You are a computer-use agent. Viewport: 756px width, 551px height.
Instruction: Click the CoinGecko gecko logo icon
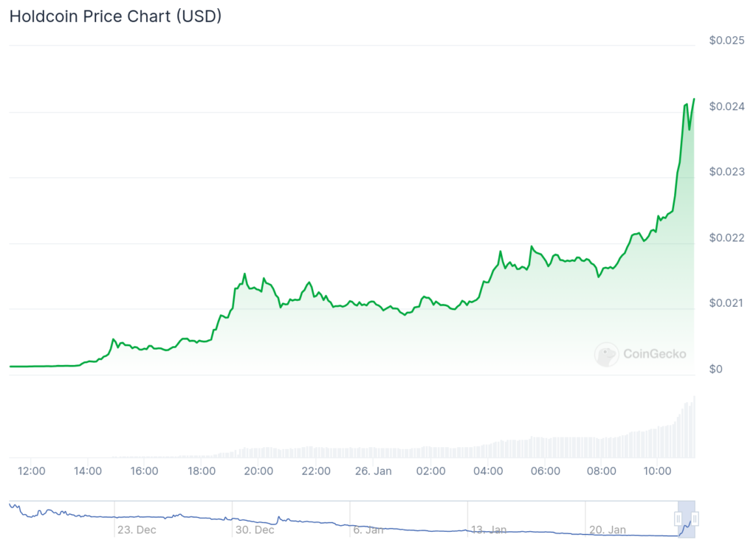(607, 355)
